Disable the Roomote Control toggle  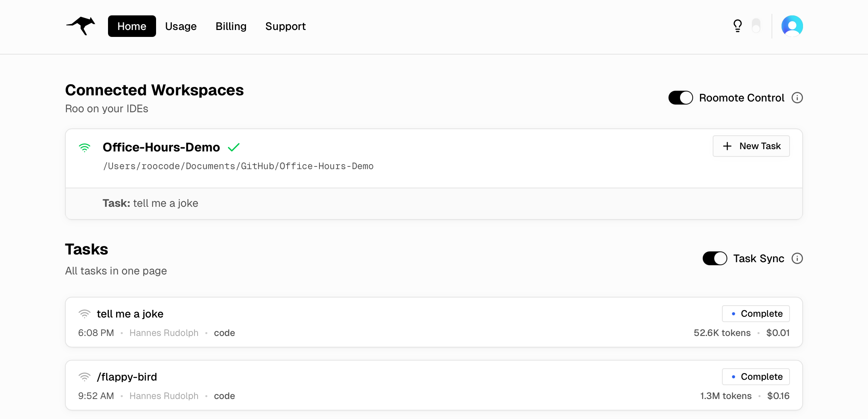pos(680,98)
